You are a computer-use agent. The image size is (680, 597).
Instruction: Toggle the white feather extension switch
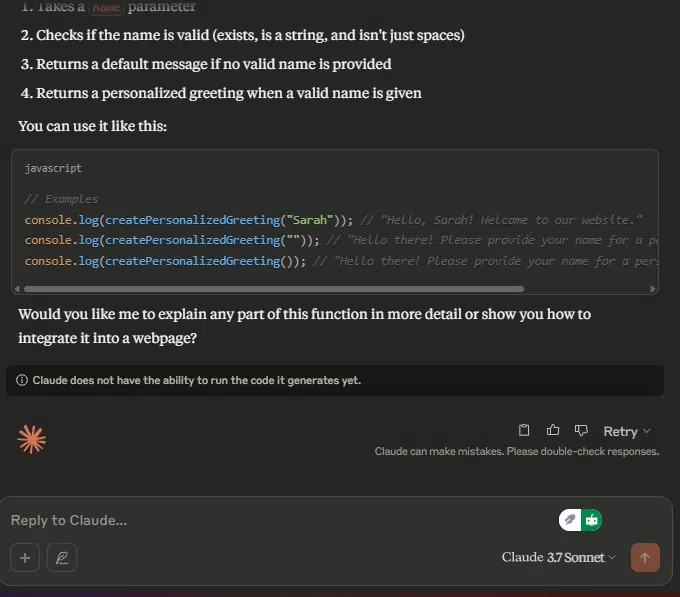pyautogui.click(x=570, y=520)
